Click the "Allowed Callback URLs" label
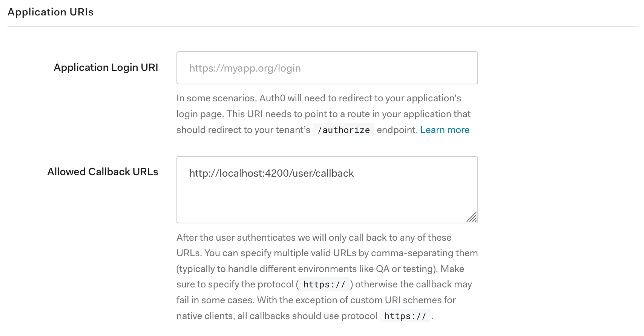 tap(103, 171)
